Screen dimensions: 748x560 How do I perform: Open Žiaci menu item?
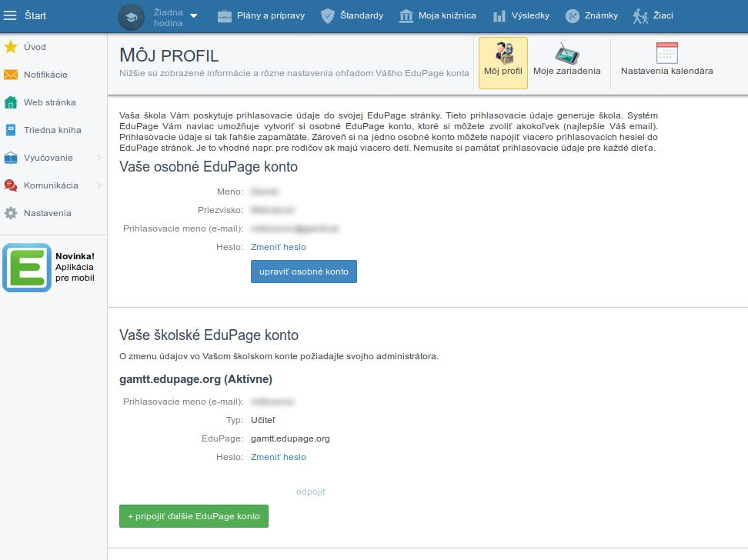tap(663, 15)
